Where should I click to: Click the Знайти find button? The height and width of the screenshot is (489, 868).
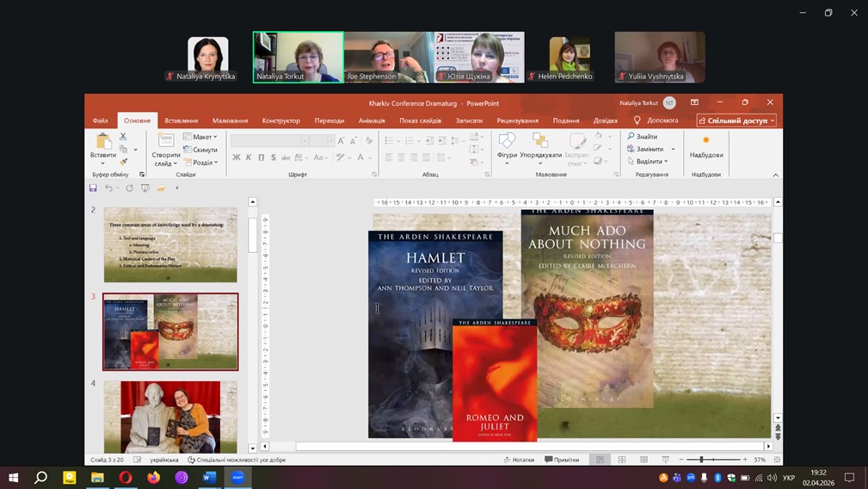[x=643, y=137]
